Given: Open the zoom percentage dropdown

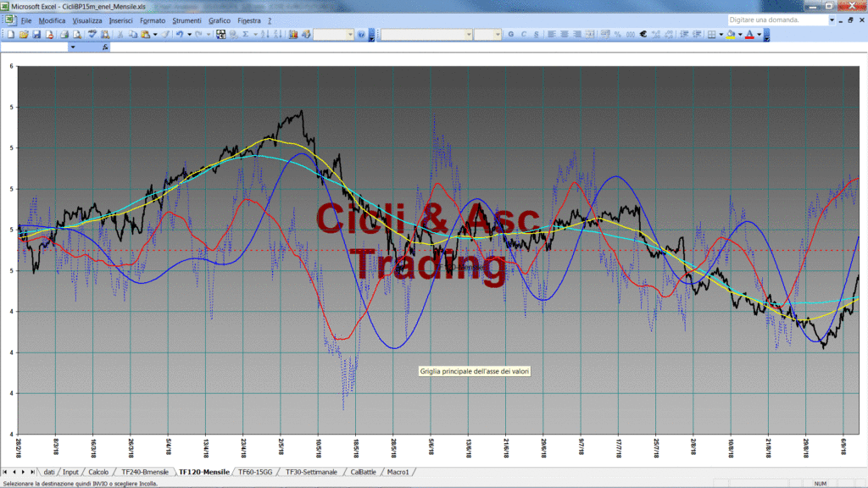Looking at the screenshot, I should pos(350,34).
